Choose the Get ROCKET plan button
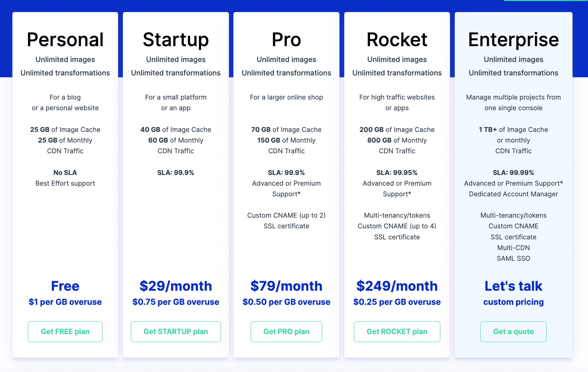The width and height of the screenshot is (588, 372). [x=397, y=332]
